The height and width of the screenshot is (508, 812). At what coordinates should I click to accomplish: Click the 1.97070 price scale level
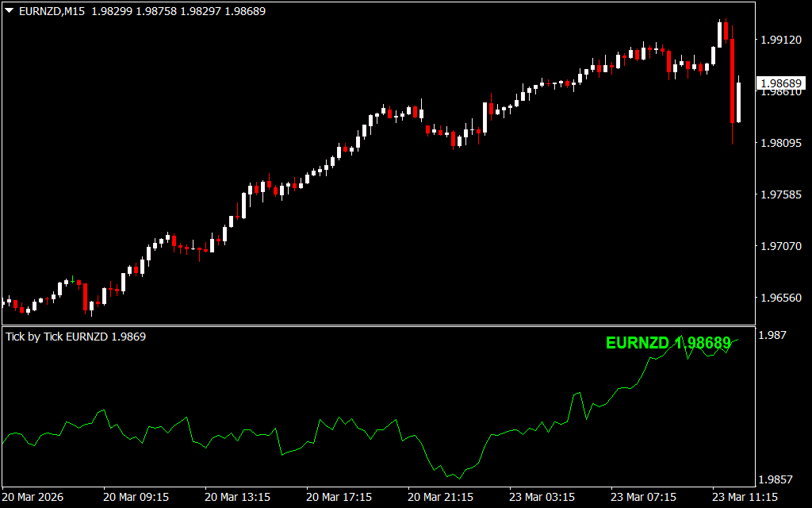[782, 247]
